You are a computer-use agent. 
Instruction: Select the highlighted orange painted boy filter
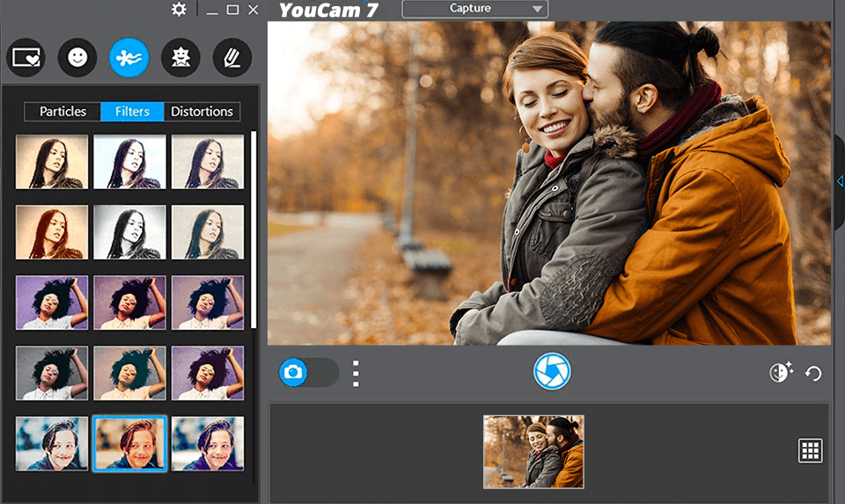click(130, 443)
